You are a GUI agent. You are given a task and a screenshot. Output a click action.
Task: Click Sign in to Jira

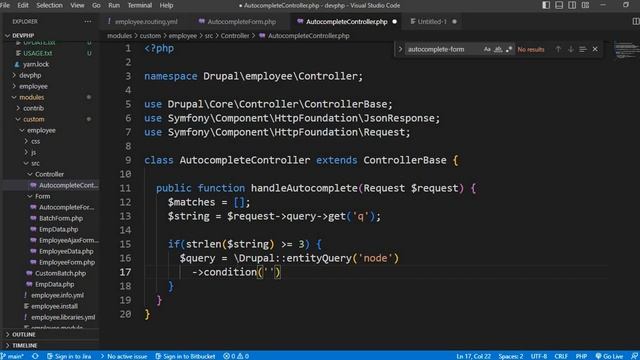coord(69,356)
